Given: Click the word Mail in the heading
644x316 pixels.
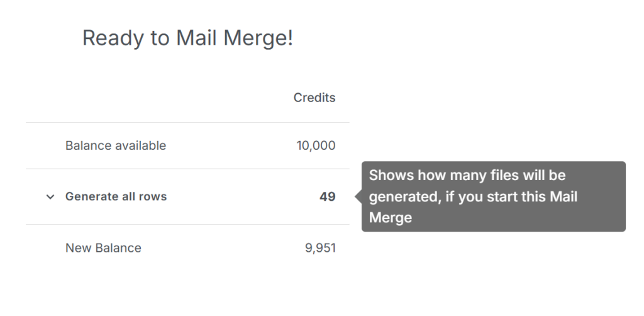Looking at the screenshot, I should (x=197, y=38).
